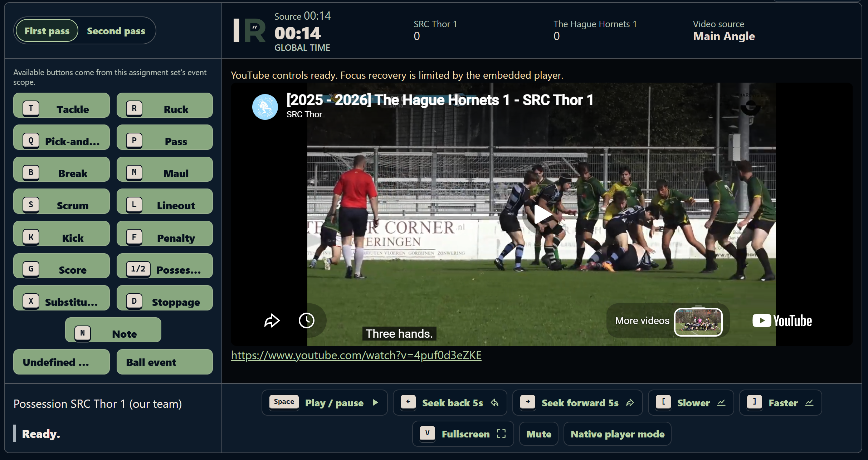Click the Substitu... event button
The image size is (868, 460).
(x=62, y=298)
